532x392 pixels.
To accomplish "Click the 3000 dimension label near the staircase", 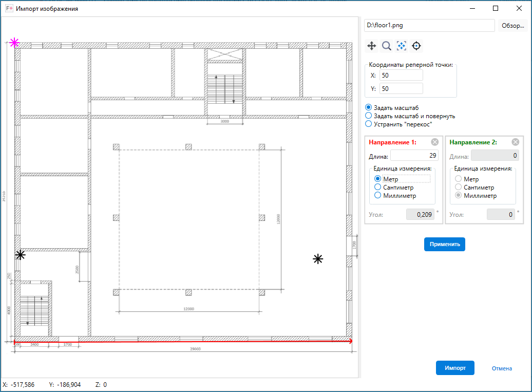I will 225,121.
